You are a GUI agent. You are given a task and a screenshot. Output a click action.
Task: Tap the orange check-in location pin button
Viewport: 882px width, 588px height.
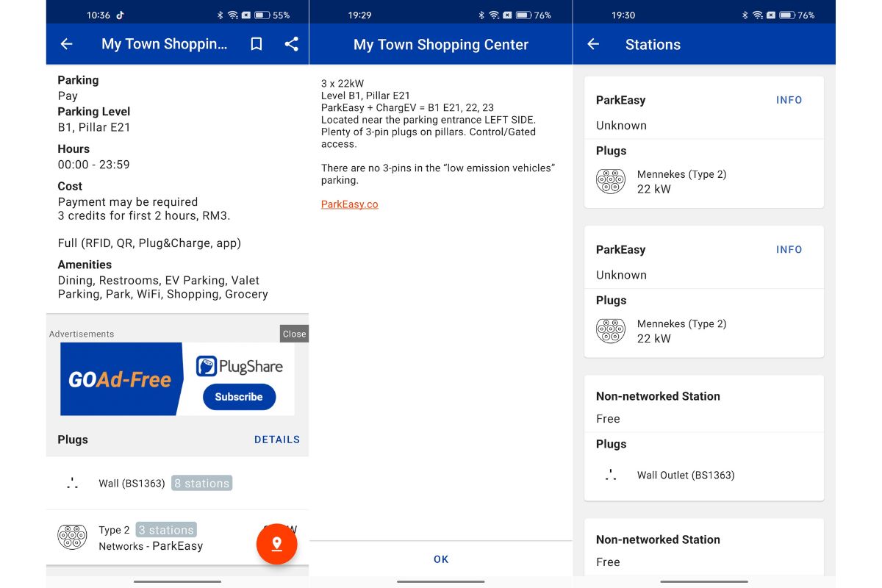coord(277,544)
